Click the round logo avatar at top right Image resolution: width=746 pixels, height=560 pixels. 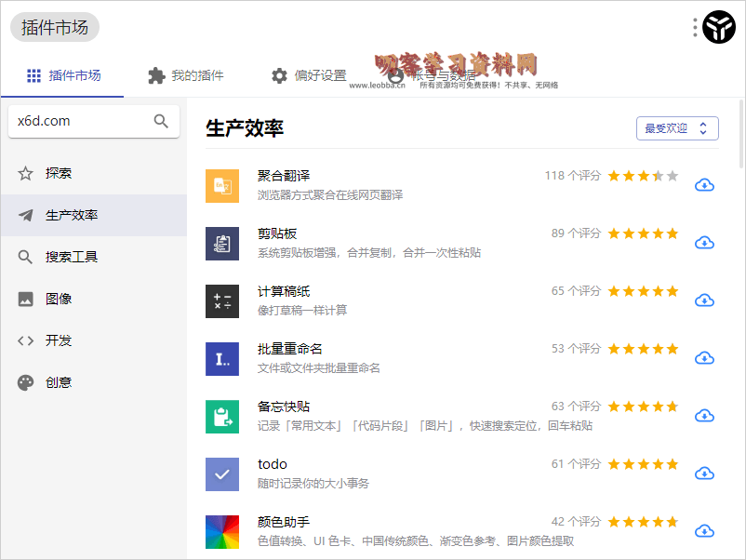pos(719,28)
